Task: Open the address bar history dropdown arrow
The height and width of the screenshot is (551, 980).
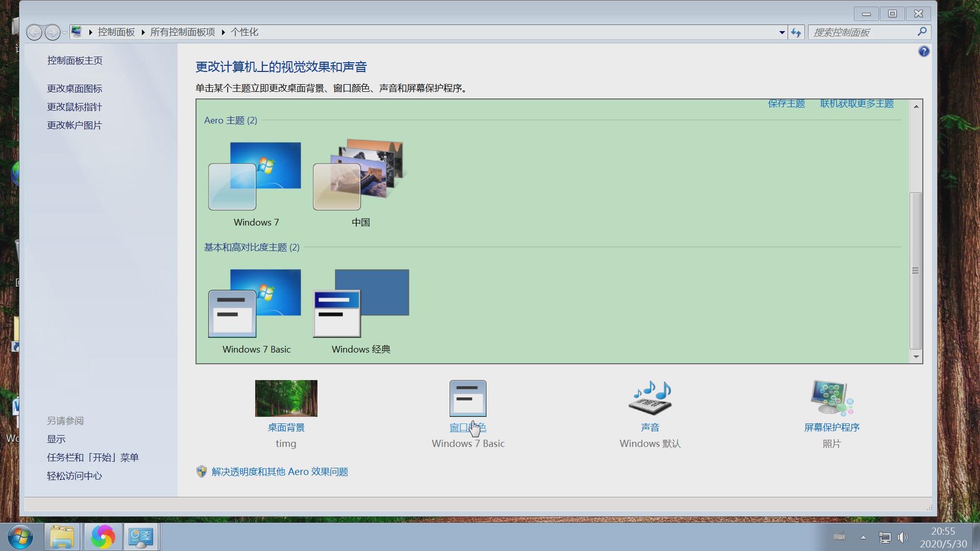Action: tap(781, 32)
